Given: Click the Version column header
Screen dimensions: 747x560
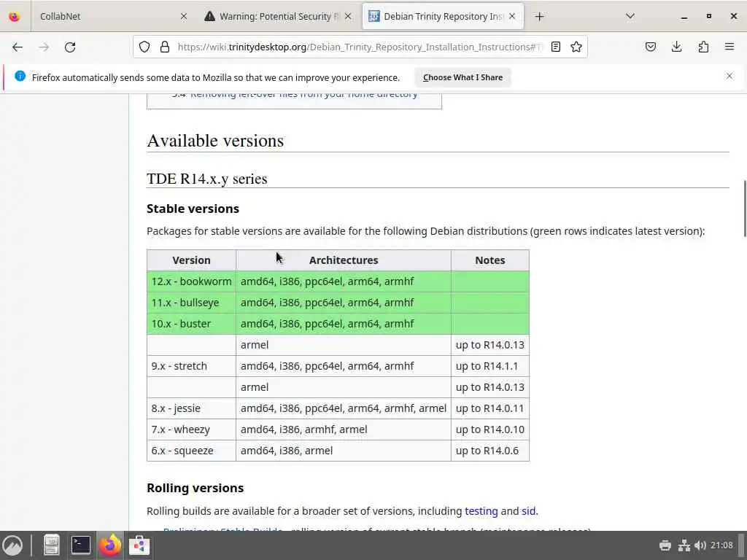Looking at the screenshot, I should coord(192,260).
